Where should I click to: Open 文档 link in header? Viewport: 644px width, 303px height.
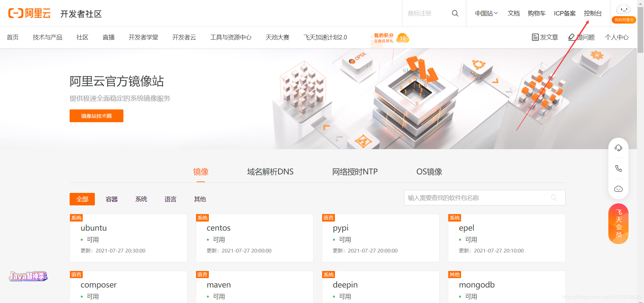pos(514,13)
